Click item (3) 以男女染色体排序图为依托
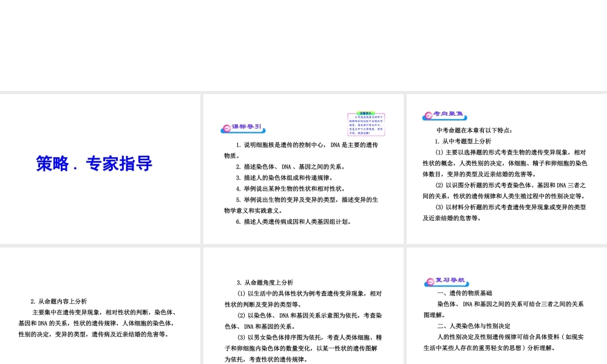 tap(303, 348)
